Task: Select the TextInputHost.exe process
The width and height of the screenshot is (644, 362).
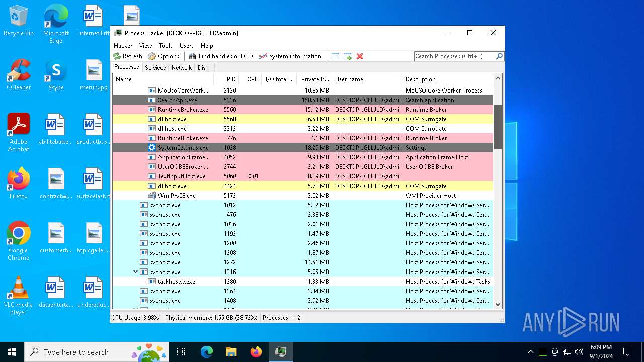Action: [x=303, y=176]
